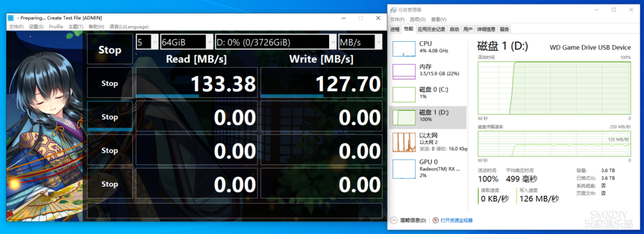Viewport: 644px width, 234px height.
Task: Click the empty comment field at the bottom
Action: click(235, 211)
